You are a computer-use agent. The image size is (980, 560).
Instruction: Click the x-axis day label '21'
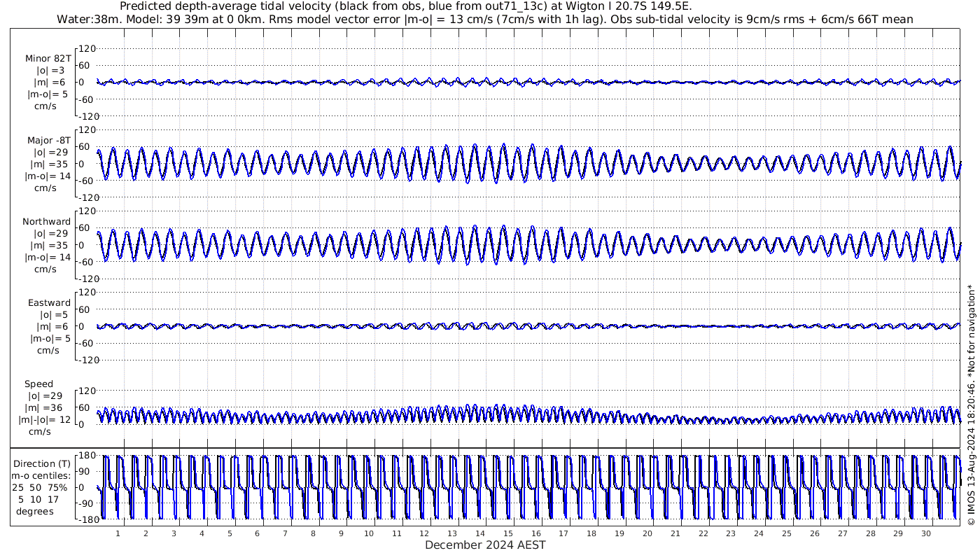pos(675,533)
